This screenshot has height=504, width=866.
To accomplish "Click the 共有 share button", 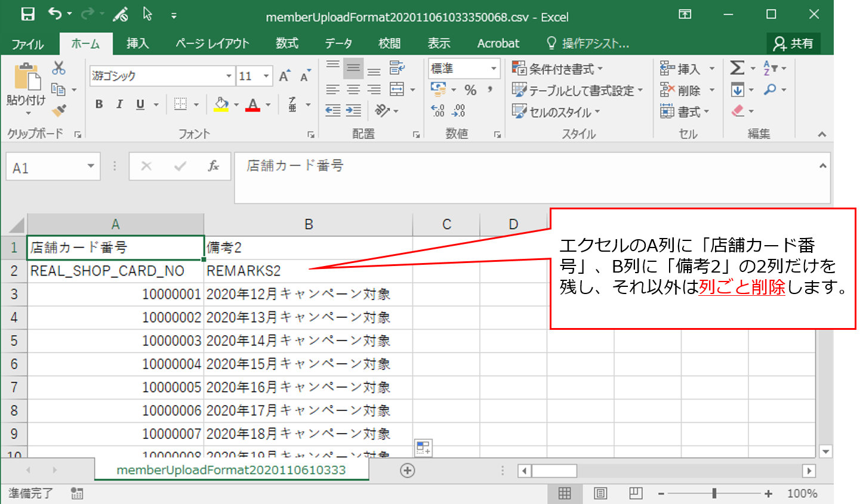I will [793, 44].
